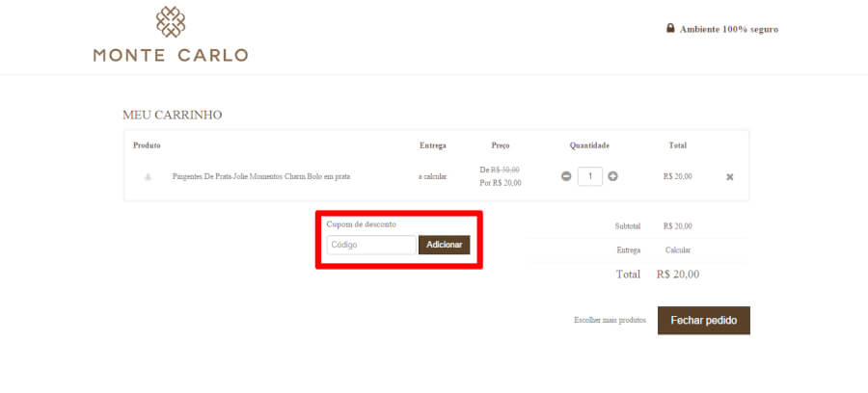This screenshot has height=393, width=868.
Task: Click the MEU CARRINHO heading
Action: point(173,115)
